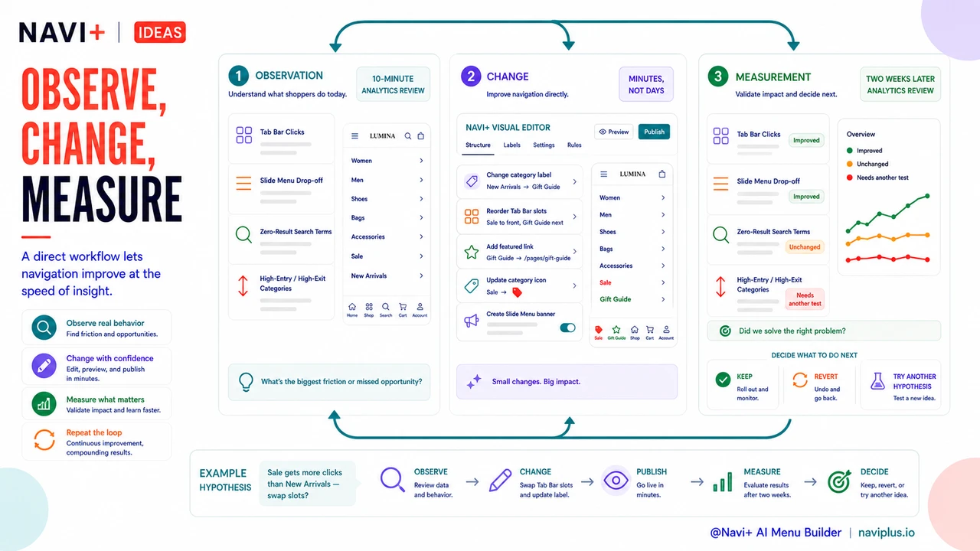Switch to the Settings tab in Visual Editor

click(544, 145)
